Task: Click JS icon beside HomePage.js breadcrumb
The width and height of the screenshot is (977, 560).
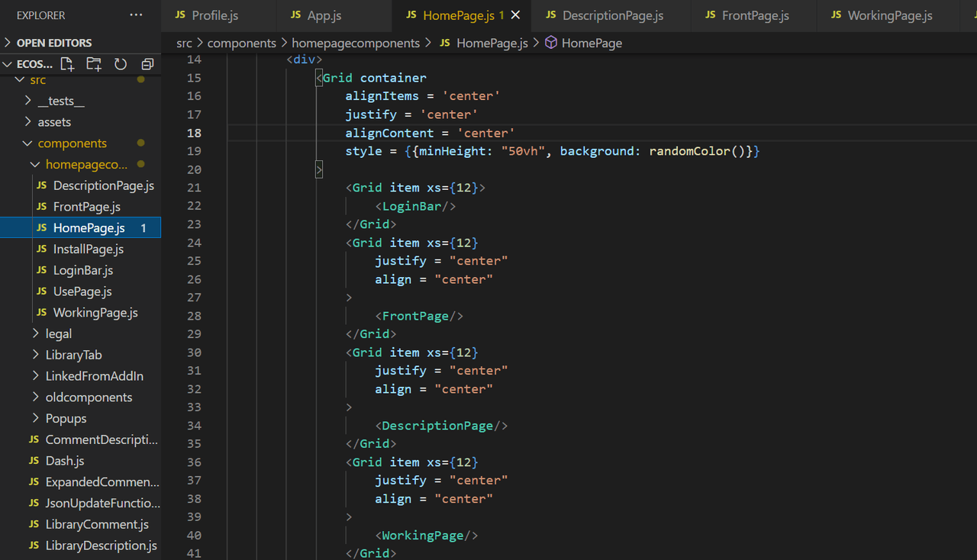Action: click(446, 43)
